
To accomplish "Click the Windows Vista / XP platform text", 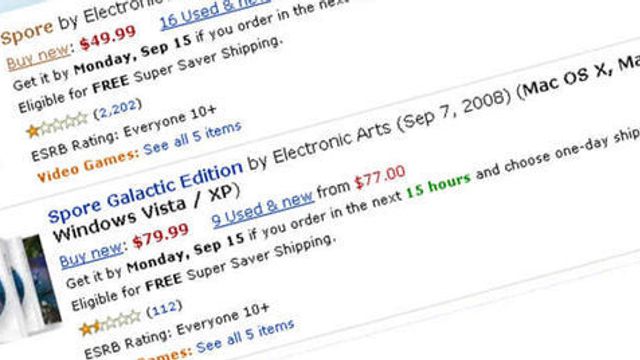I will tap(146, 213).
